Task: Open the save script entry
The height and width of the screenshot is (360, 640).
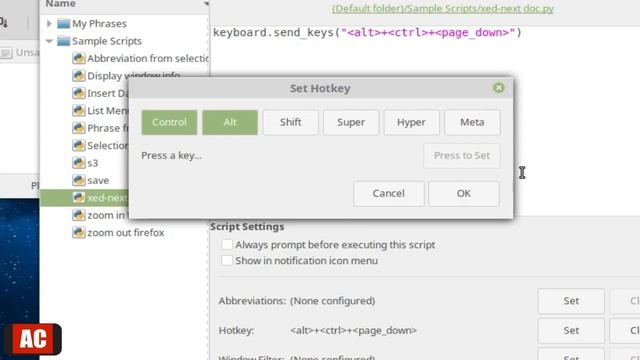Action: 98,180
